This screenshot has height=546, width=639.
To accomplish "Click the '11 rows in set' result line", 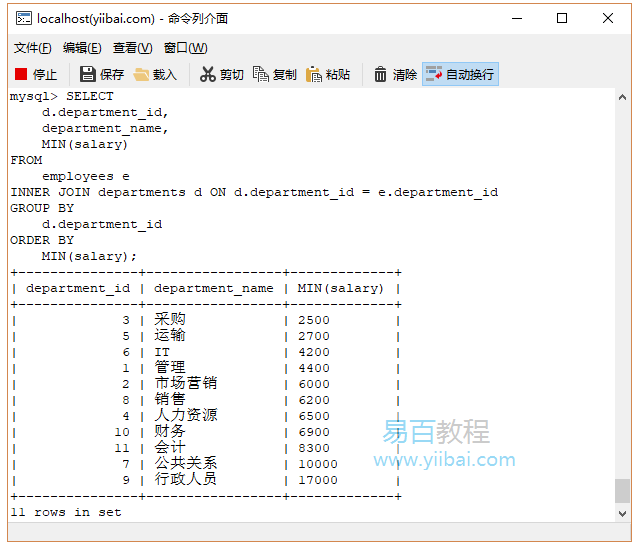I will [x=66, y=512].
